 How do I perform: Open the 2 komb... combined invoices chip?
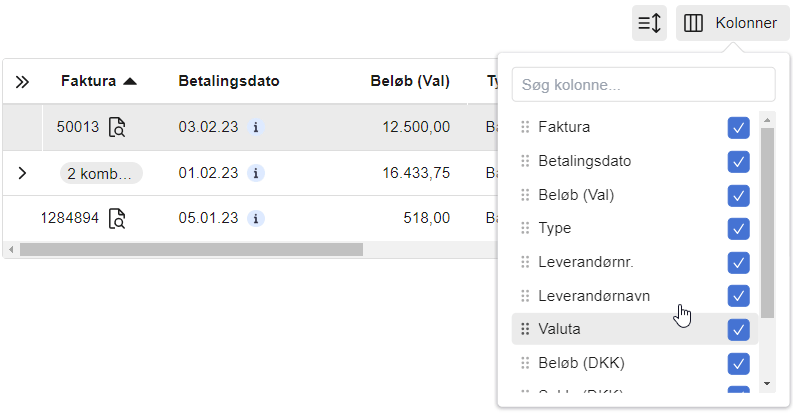pyautogui.click(x=101, y=173)
